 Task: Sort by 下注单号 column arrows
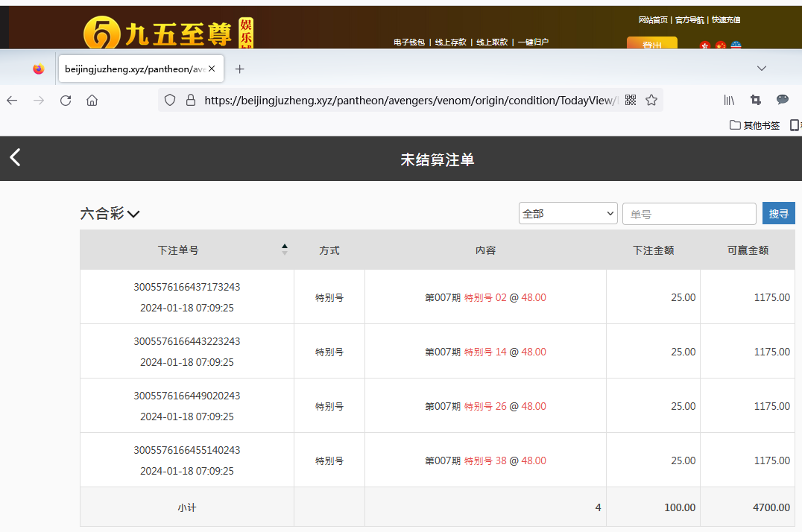tap(284, 250)
